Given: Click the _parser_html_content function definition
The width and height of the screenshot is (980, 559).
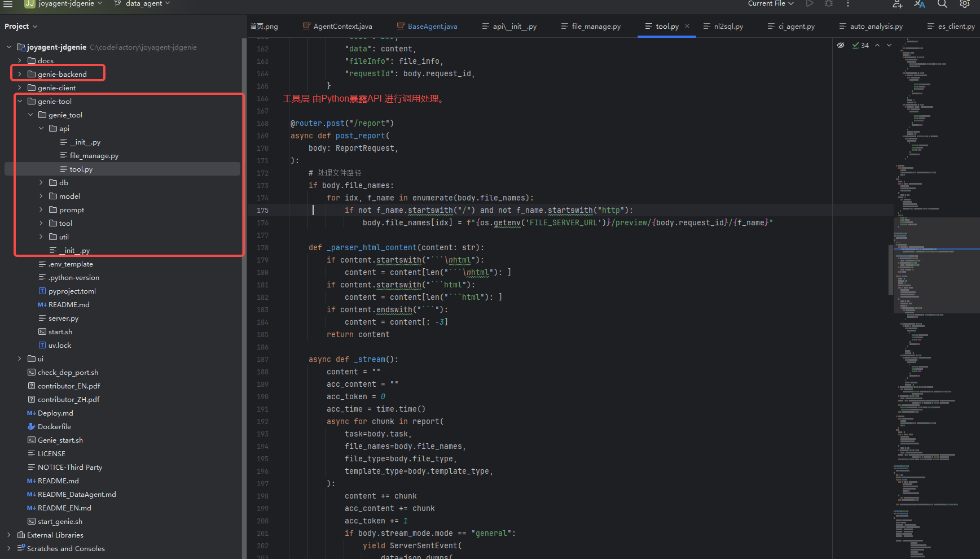Looking at the screenshot, I should click(x=371, y=247).
